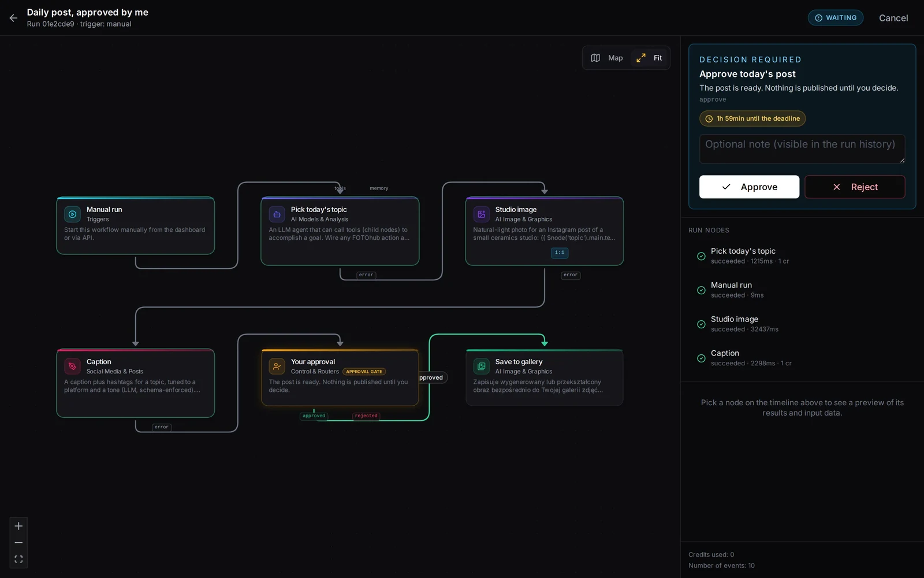Select Pick today's topic in run nodes
Image resolution: width=924 pixels, height=578 pixels.
click(x=802, y=256)
